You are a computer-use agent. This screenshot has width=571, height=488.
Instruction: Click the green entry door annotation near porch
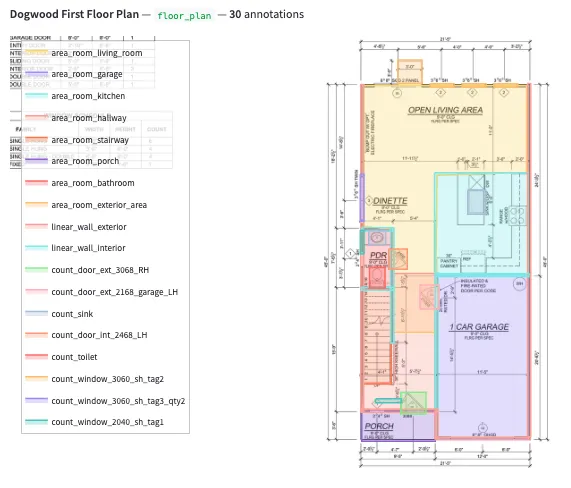[x=413, y=403]
